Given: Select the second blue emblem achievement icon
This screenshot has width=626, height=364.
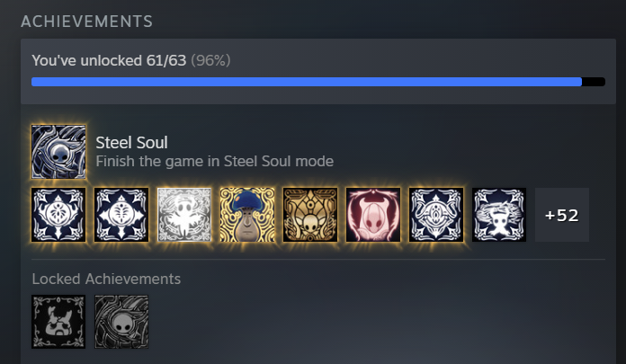Looking at the screenshot, I should (x=121, y=215).
